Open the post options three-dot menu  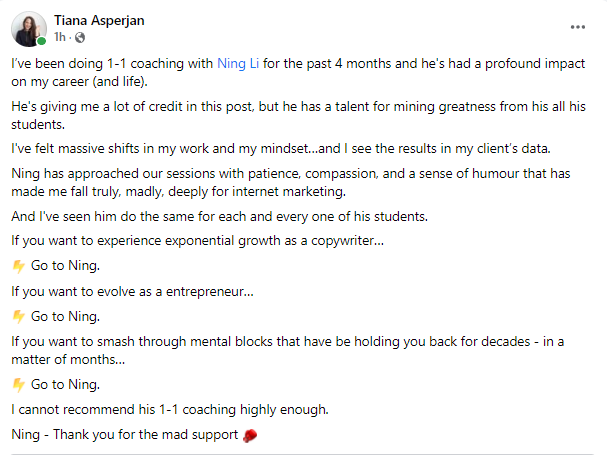click(577, 26)
